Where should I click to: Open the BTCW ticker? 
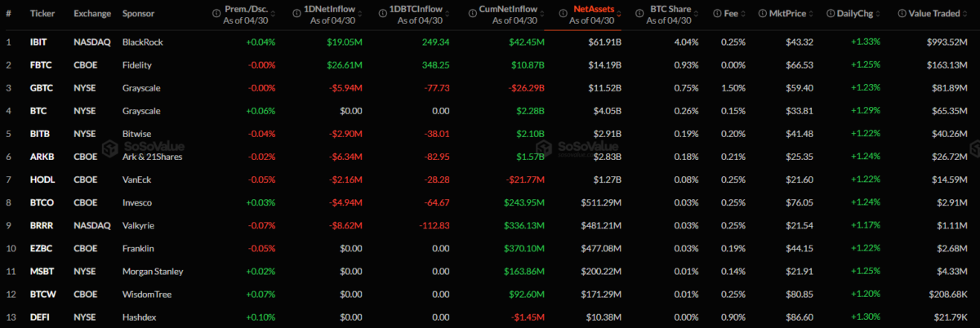pos(42,294)
